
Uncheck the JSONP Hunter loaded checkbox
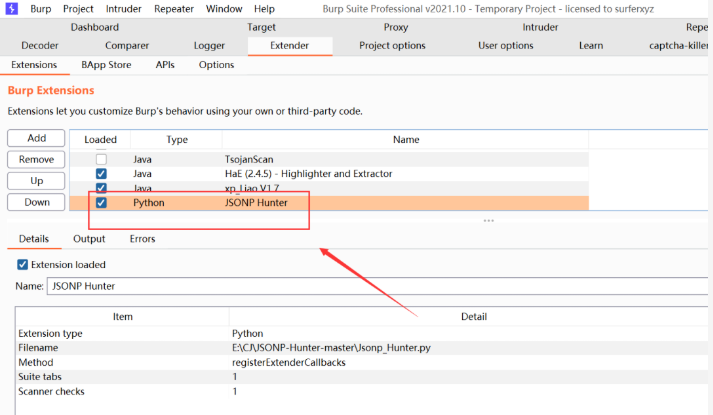point(101,202)
